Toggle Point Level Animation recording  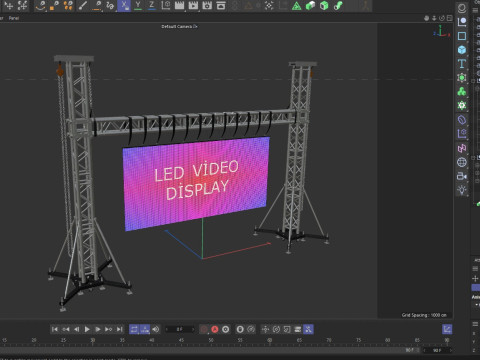(x=308, y=329)
